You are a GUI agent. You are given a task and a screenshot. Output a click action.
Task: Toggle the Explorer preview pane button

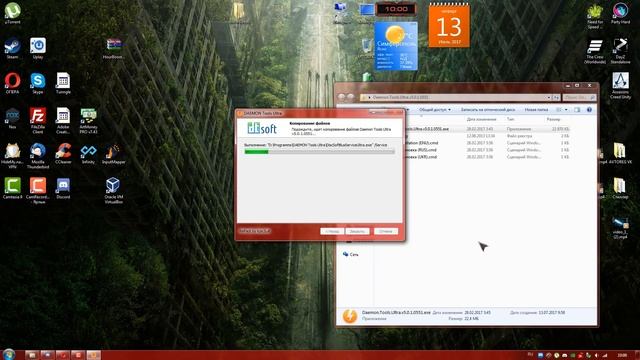(577, 109)
